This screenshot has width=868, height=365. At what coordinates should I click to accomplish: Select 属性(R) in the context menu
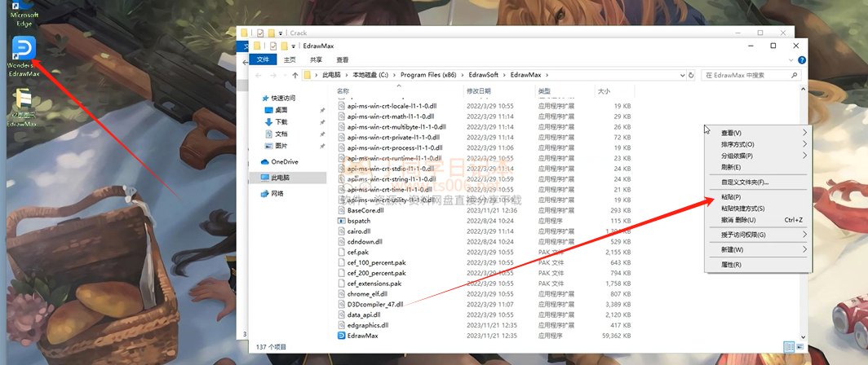pos(731,265)
